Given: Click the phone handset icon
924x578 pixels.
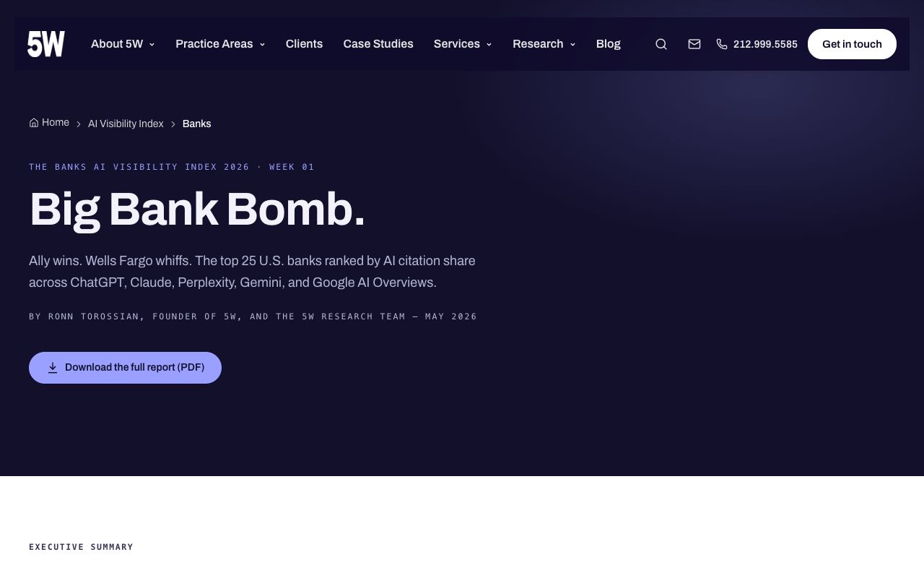Looking at the screenshot, I should (722, 44).
